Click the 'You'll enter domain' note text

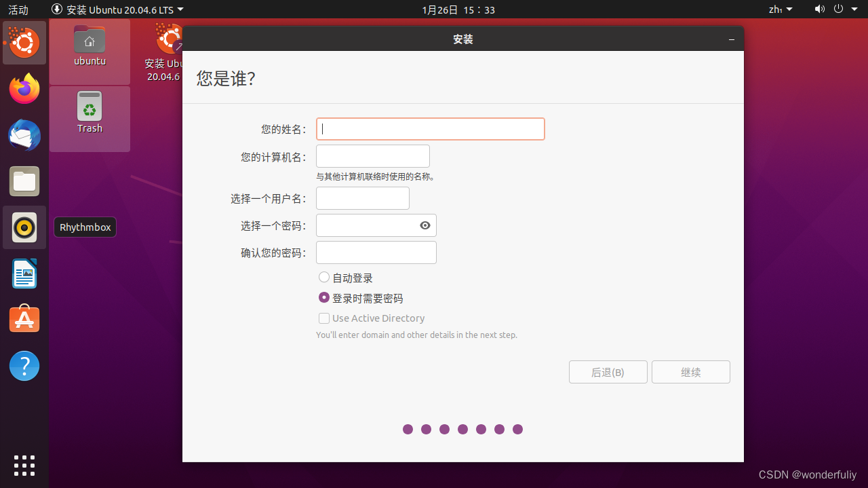(x=416, y=335)
